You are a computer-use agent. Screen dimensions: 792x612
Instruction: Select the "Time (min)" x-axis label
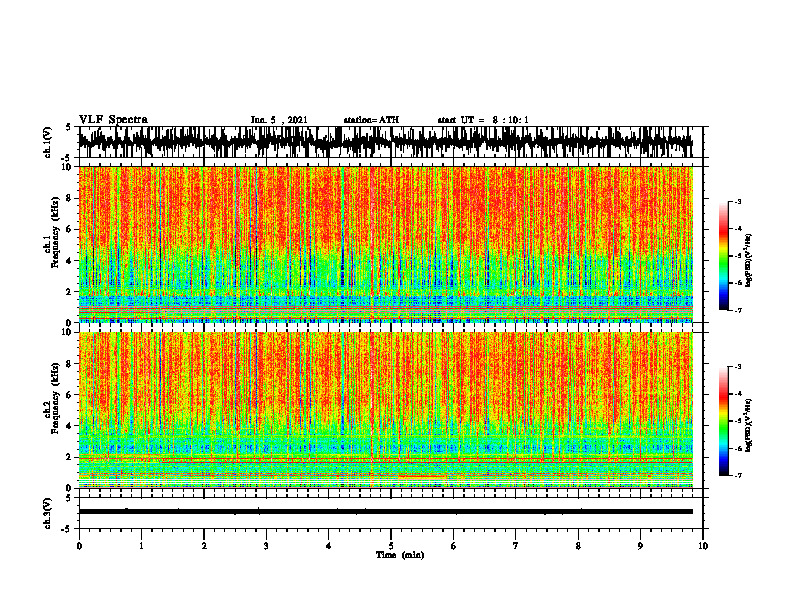400,555
